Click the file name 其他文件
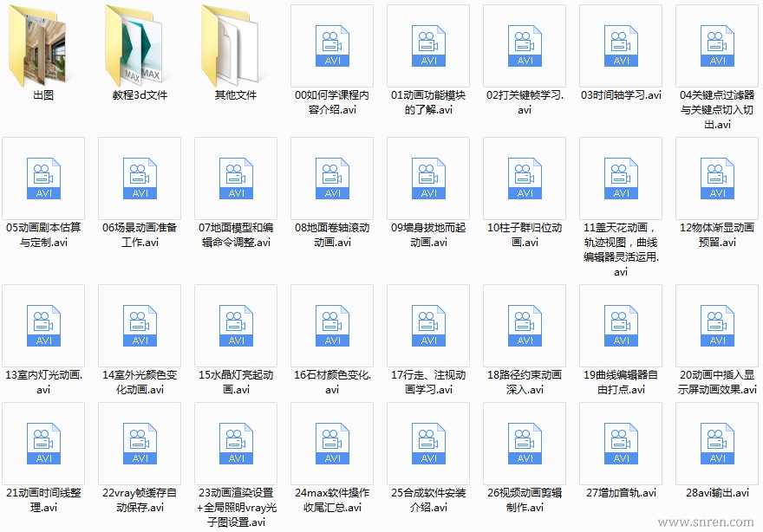763x532 pixels. click(236, 95)
